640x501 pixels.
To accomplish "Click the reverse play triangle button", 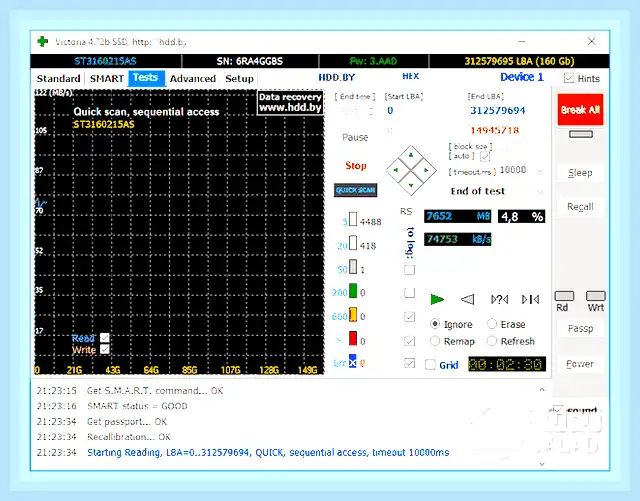I will (468, 299).
